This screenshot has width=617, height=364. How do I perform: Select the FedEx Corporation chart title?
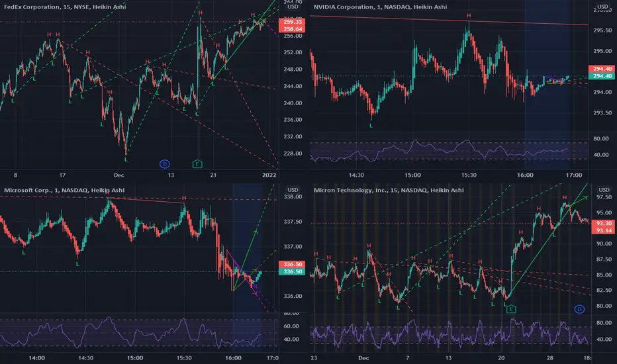tap(65, 7)
